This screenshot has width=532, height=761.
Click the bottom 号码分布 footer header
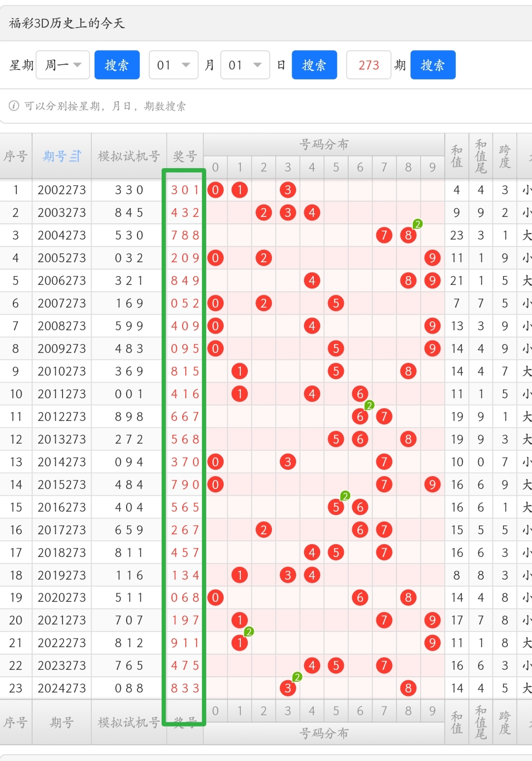point(324,733)
